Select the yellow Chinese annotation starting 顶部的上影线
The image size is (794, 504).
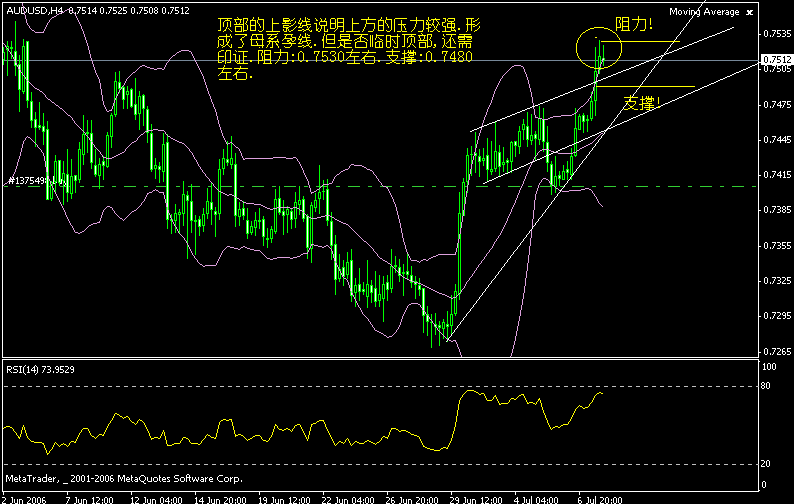tap(349, 49)
